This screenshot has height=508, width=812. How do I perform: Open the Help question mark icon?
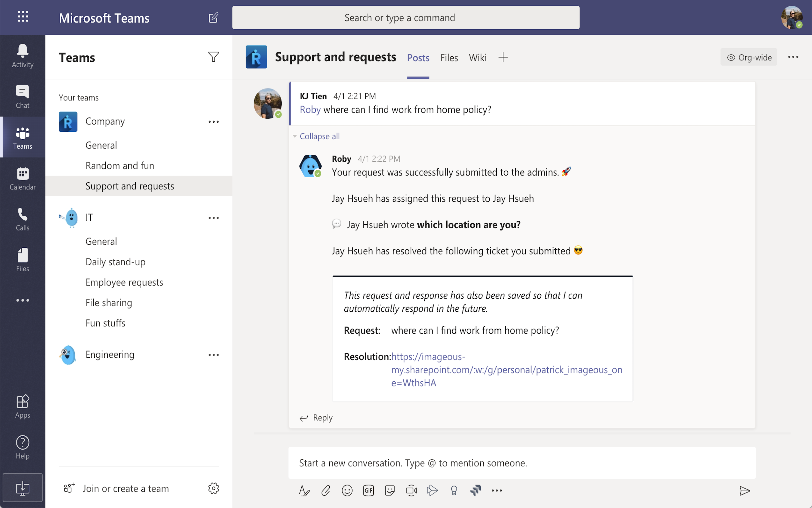click(x=22, y=447)
